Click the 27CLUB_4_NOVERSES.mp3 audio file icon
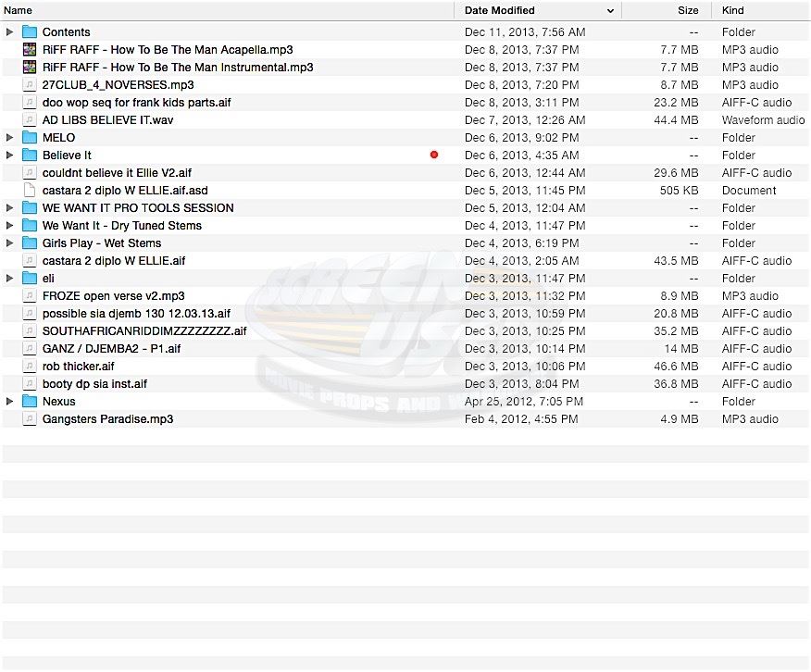The width and height of the screenshot is (811, 672). pyautogui.click(x=29, y=85)
